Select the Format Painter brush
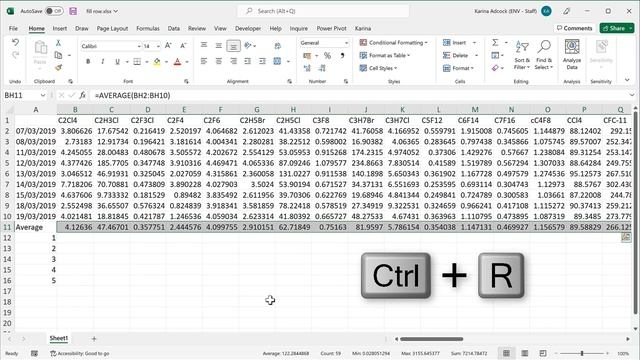 coord(58,67)
